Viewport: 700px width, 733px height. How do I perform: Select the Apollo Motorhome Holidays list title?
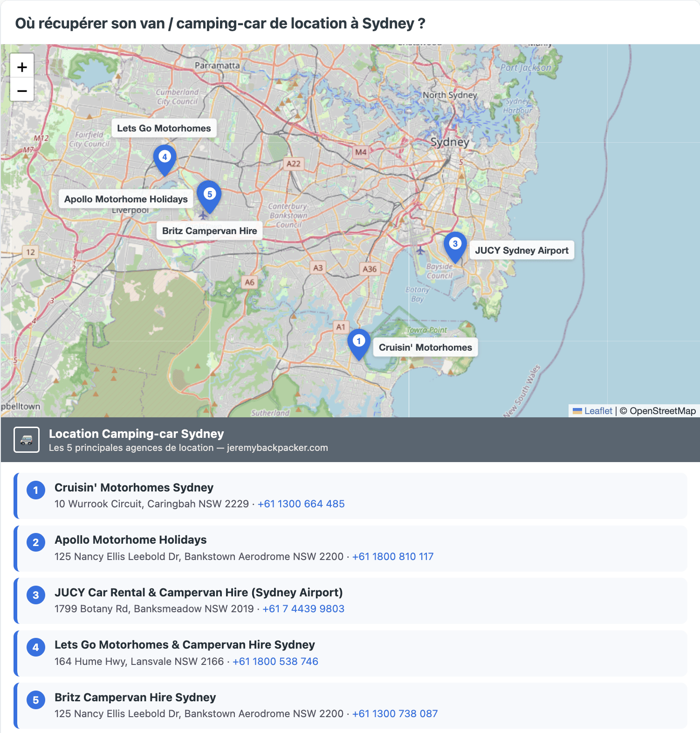(x=130, y=540)
